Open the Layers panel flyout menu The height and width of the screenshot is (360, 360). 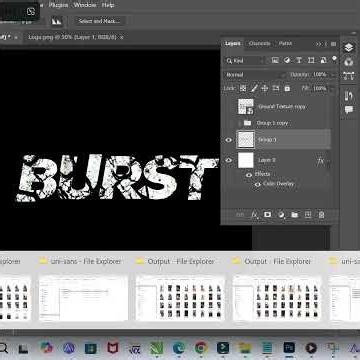pyautogui.click(x=333, y=44)
